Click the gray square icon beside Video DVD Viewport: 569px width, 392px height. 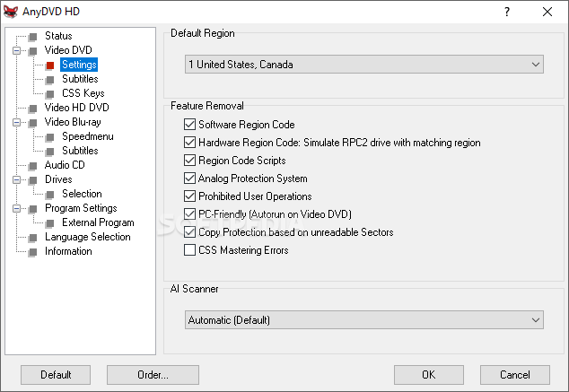pos(33,51)
